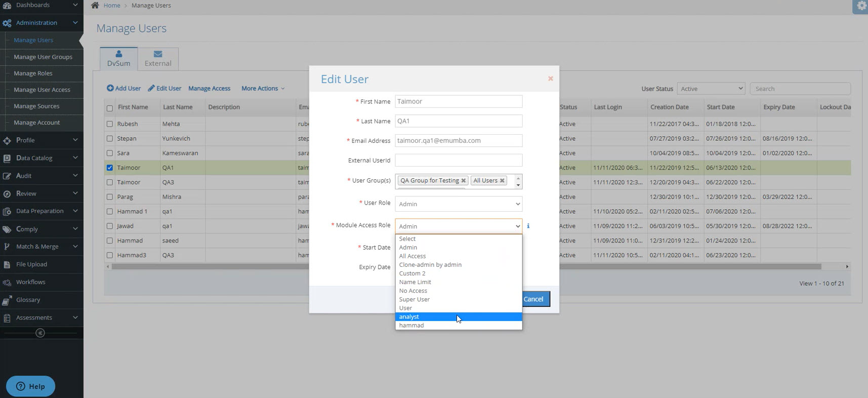Choose Super User in role list
The width and height of the screenshot is (868, 398).
(459, 299)
